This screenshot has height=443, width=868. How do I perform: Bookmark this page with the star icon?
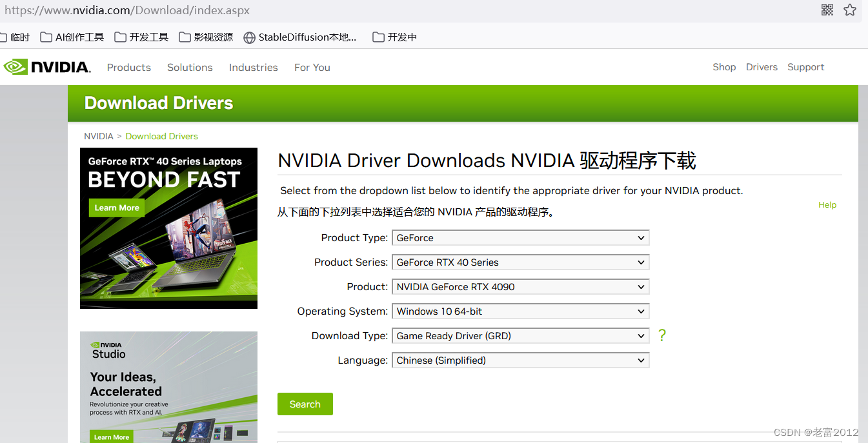[850, 10]
